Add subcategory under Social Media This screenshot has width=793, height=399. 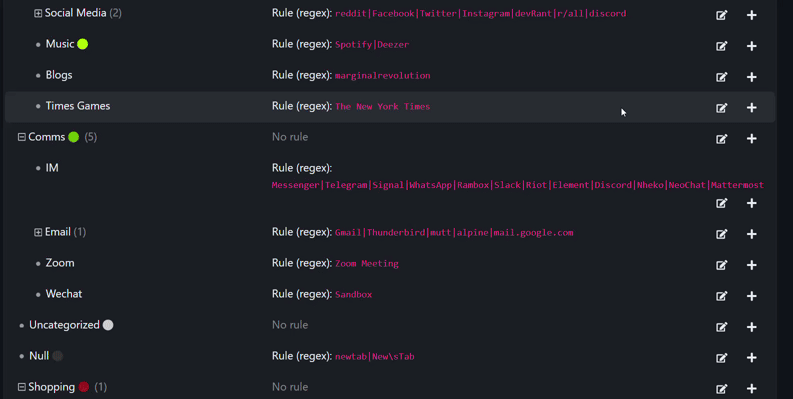click(x=752, y=15)
